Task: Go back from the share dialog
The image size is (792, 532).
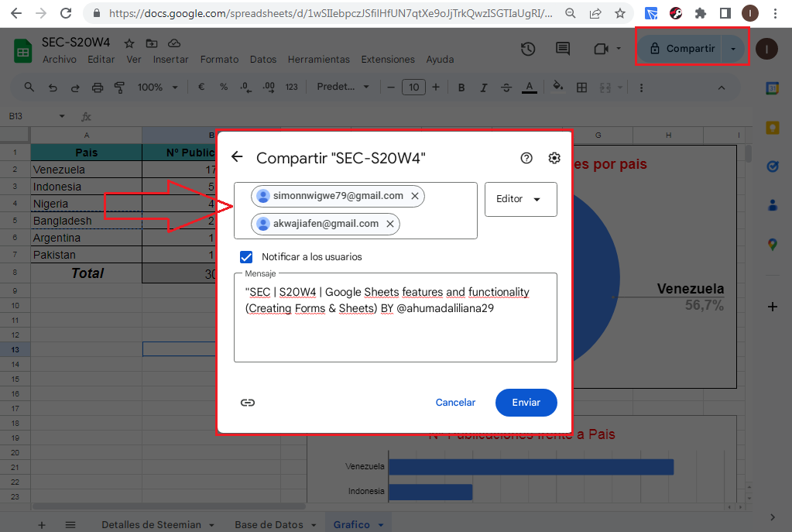Action: coord(237,157)
